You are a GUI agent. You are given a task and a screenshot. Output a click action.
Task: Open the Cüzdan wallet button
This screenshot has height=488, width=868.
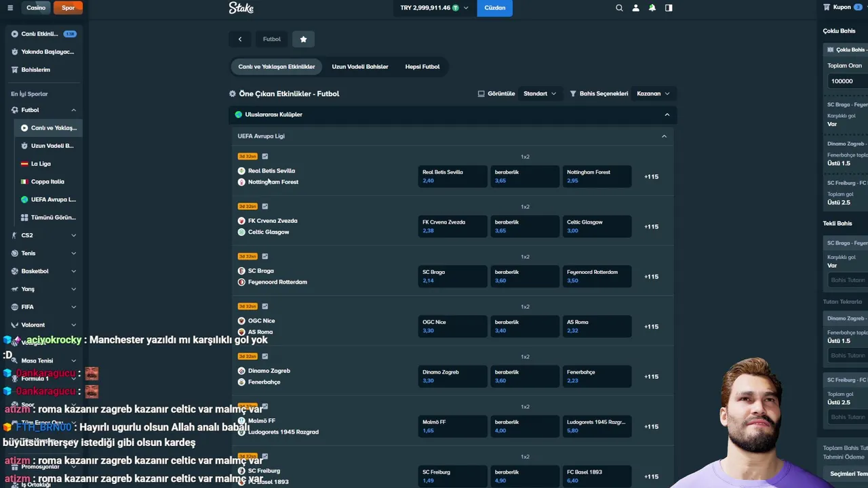494,8
